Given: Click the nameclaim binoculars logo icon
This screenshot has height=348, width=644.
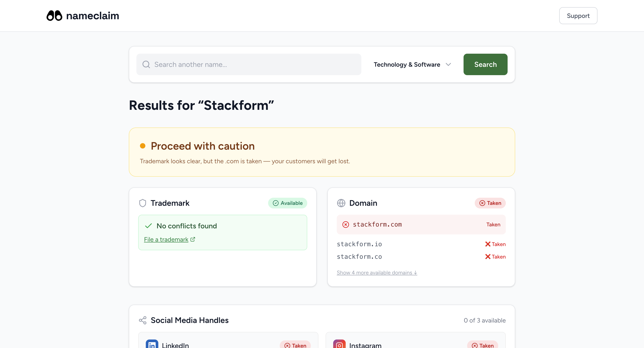Looking at the screenshot, I should click(x=54, y=15).
